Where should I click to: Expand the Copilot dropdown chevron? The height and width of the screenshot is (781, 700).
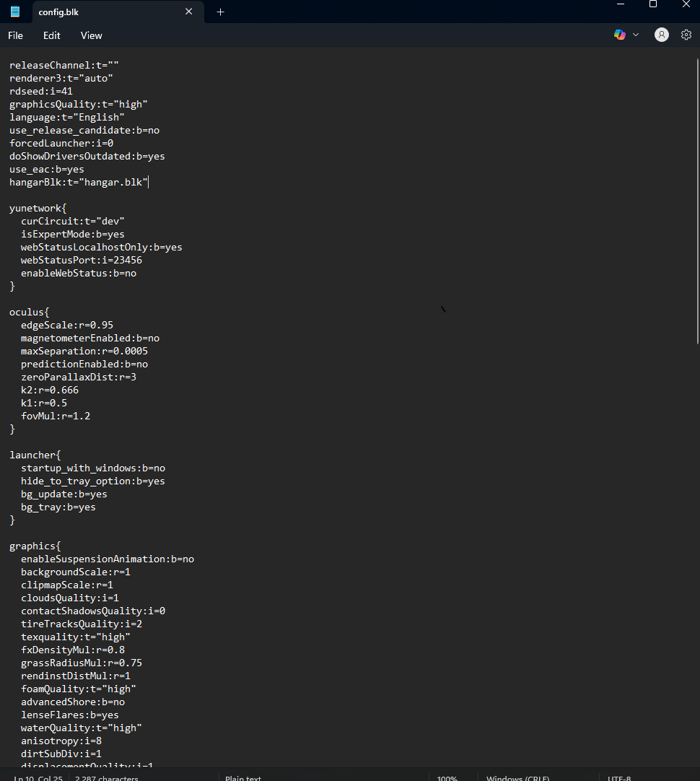click(636, 35)
